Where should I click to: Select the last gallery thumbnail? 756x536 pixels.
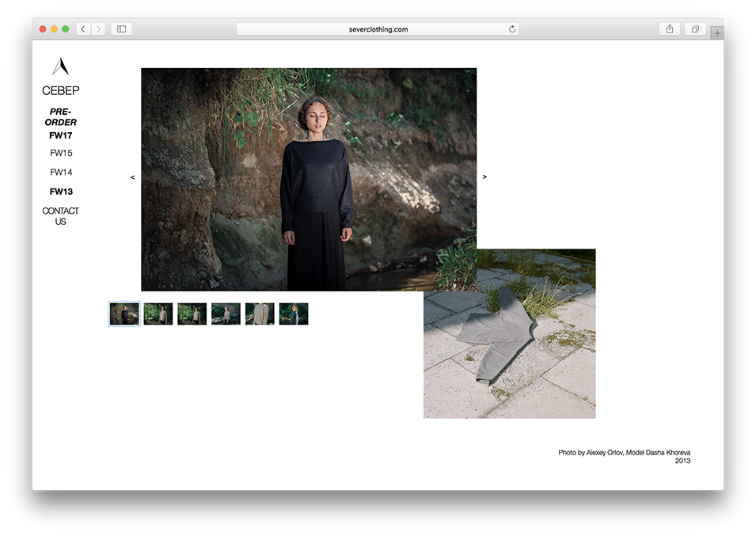point(294,314)
